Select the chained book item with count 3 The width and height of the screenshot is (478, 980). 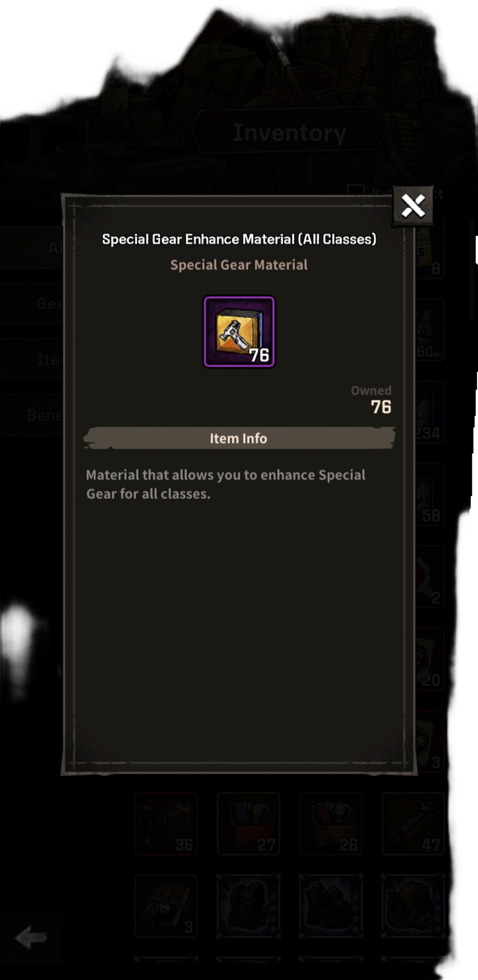(x=166, y=906)
